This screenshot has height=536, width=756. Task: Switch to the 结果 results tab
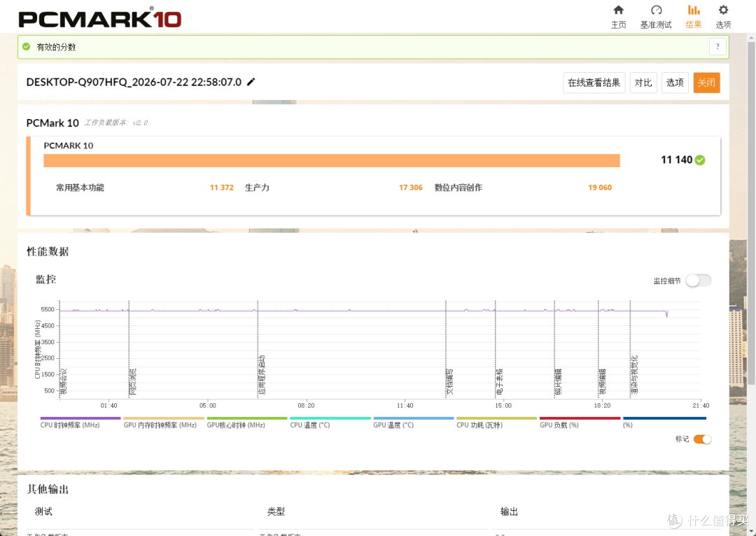[693, 17]
